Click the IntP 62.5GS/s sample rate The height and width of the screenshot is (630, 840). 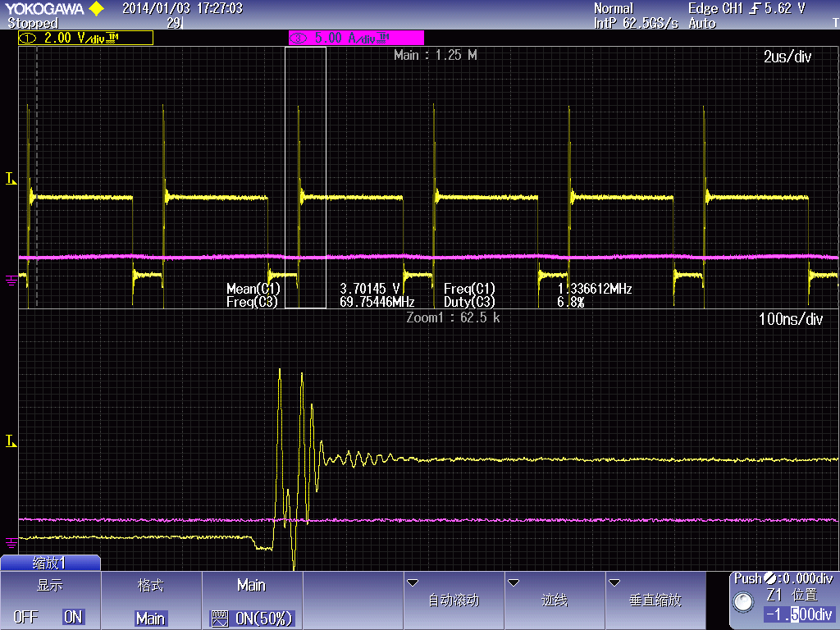pyautogui.click(x=636, y=23)
